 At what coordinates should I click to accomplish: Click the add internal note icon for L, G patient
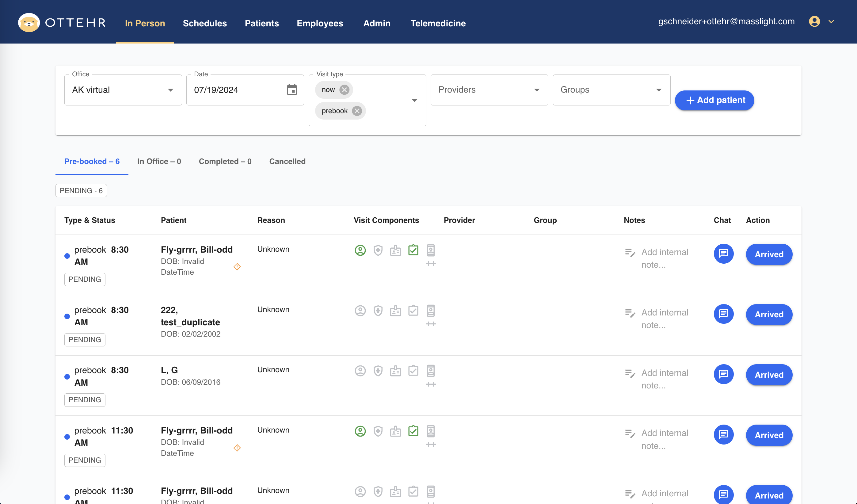630,372
